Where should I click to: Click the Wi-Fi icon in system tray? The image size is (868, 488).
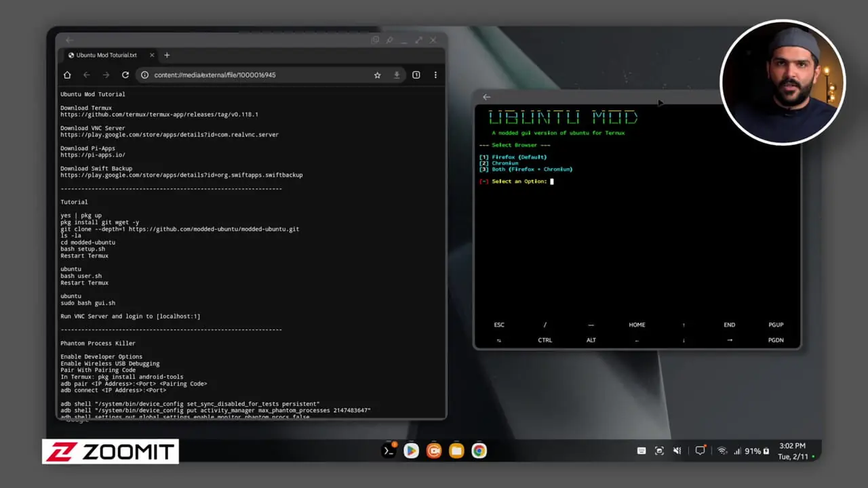722,451
